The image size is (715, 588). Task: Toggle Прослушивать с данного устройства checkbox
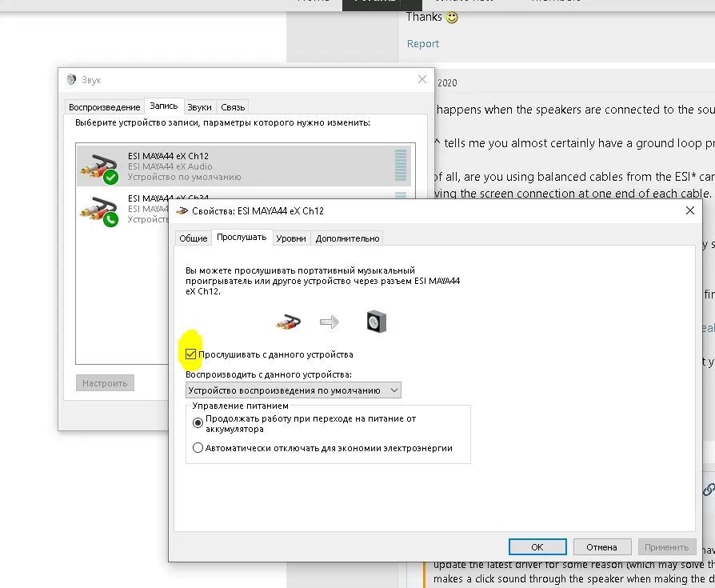[x=190, y=354]
